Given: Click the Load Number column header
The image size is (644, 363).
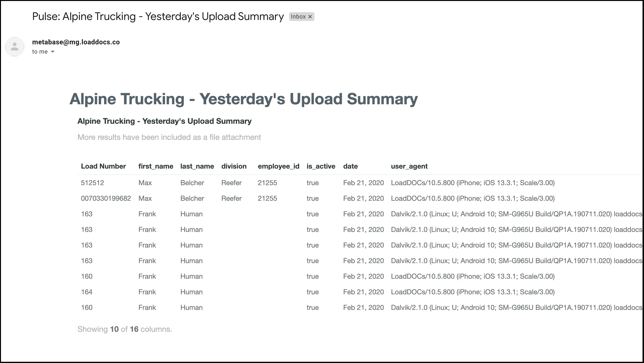Looking at the screenshot, I should [x=103, y=166].
